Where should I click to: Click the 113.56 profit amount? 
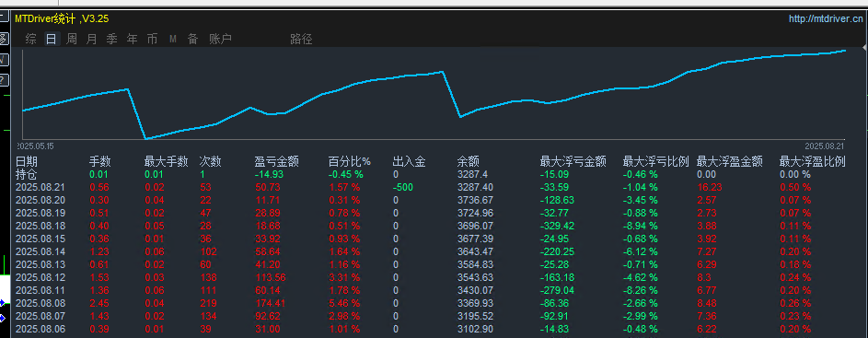click(x=270, y=277)
